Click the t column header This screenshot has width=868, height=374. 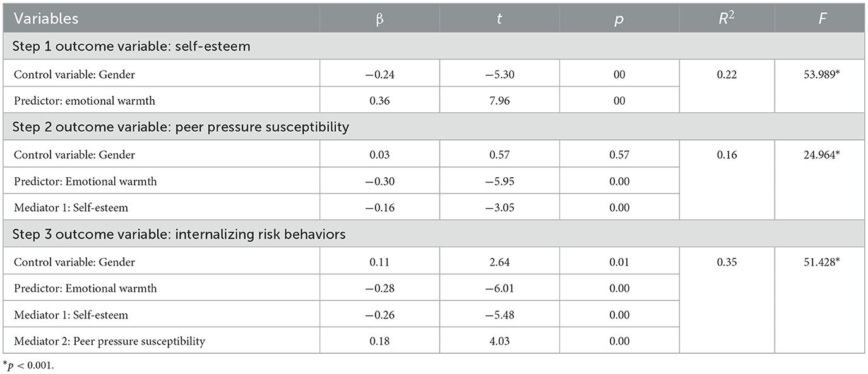pyautogui.click(x=499, y=19)
